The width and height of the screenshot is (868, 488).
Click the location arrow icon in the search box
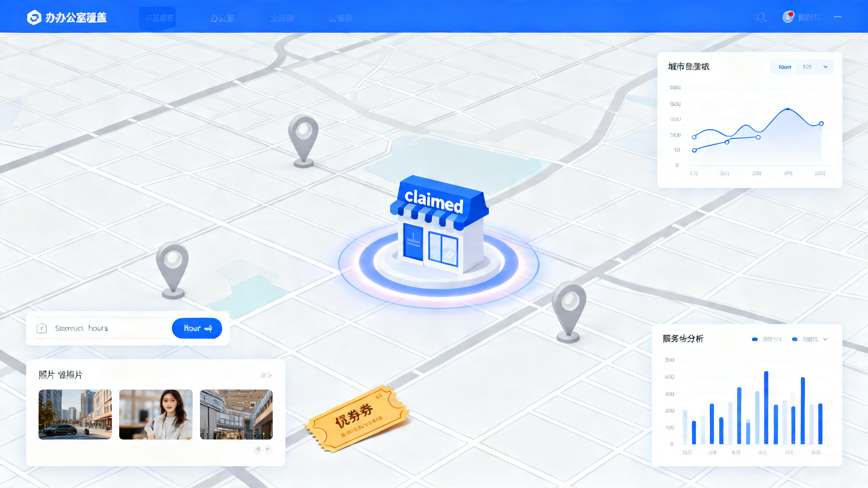pyautogui.click(x=42, y=328)
